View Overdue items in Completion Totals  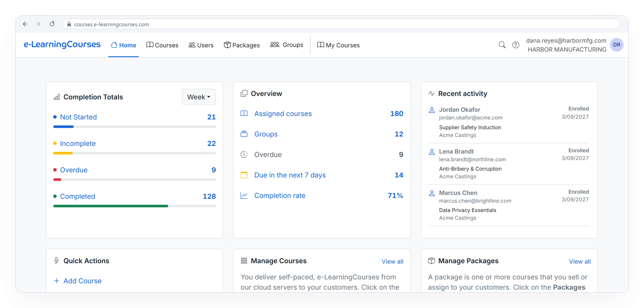[74, 170]
